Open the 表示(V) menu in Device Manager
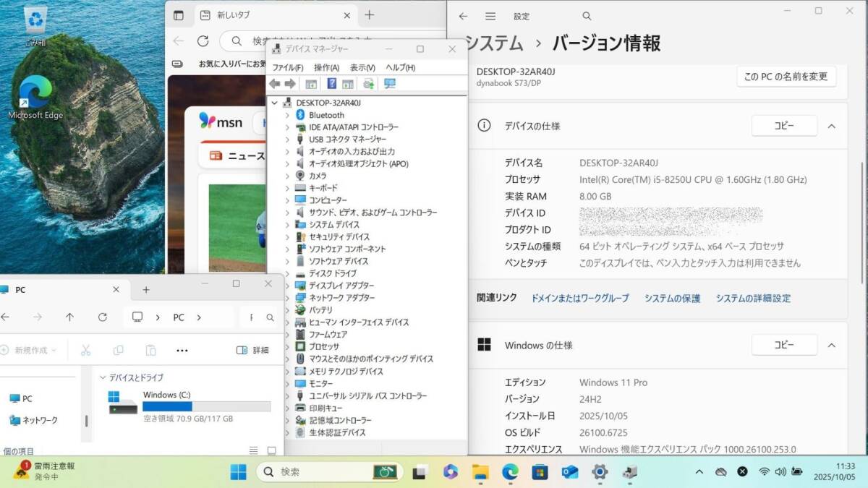Image resolution: width=868 pixels, height=488 pixels. tap(362, 67)
